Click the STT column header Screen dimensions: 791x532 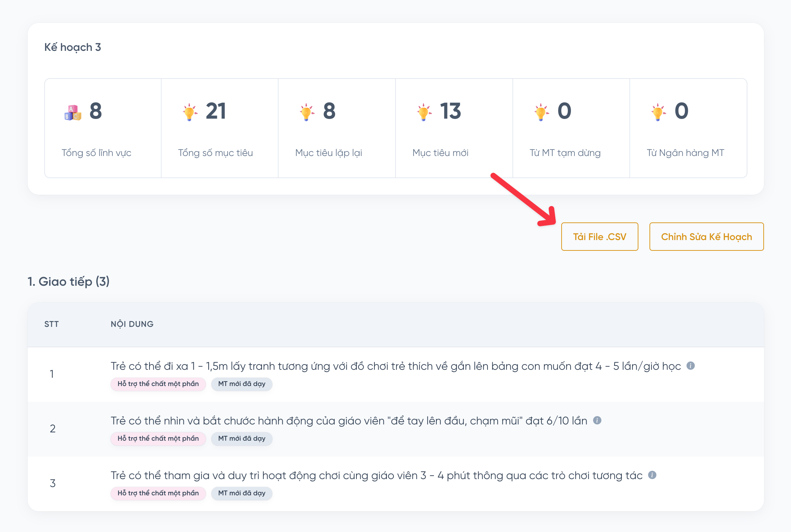(52, 324)
